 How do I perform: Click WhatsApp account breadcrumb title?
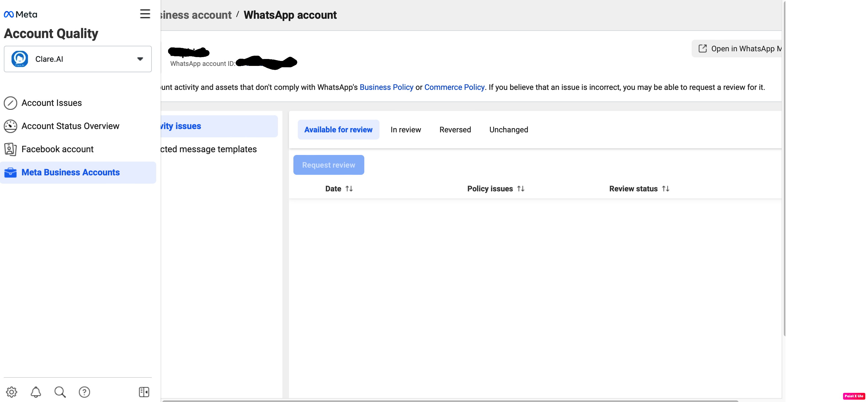coord(290,15)
